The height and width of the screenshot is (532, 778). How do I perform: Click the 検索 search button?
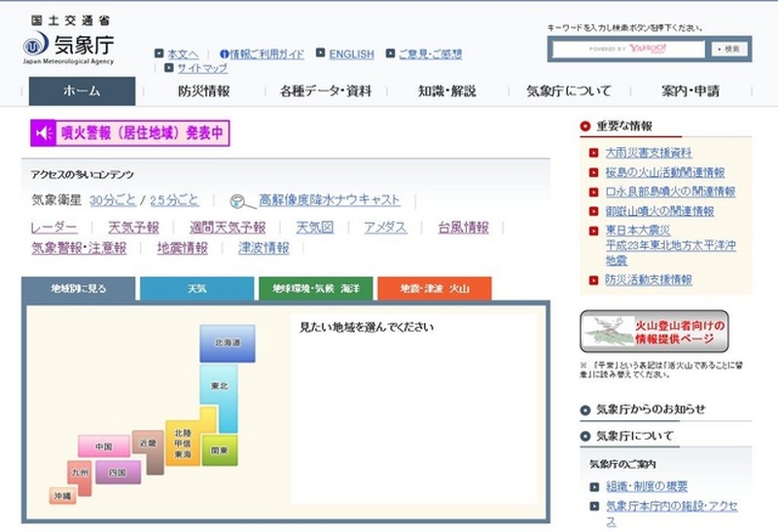[729, 49]
